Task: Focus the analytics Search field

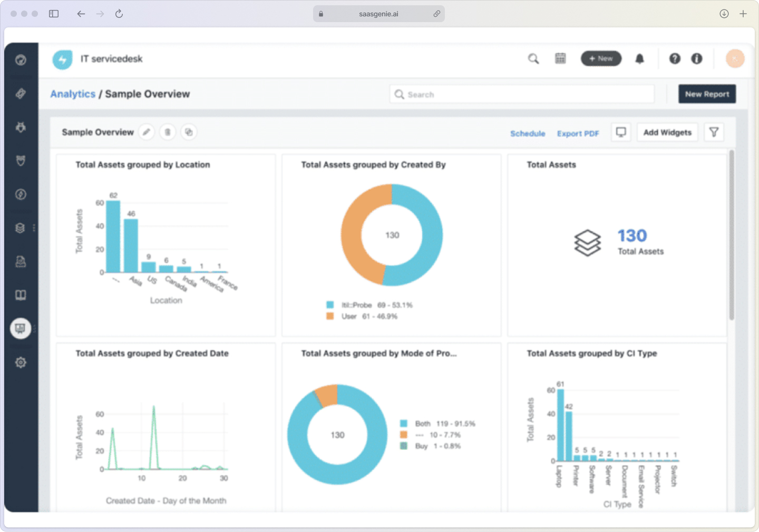Action: pyautogui.click(x=522, y=94)
